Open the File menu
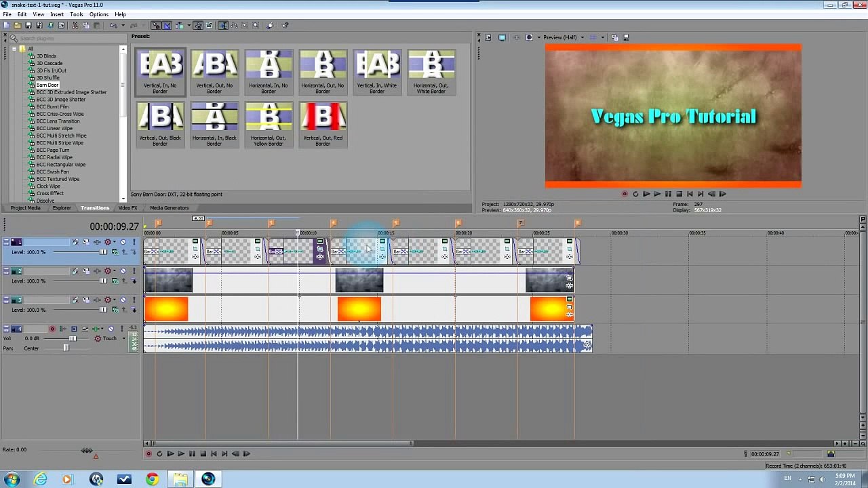 click(7, 14)
